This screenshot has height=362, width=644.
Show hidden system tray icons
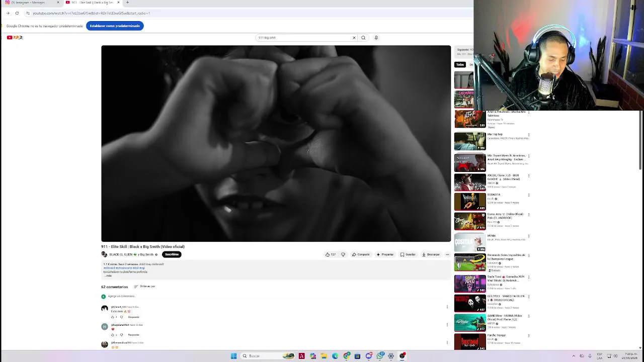(x=574, y=356)
